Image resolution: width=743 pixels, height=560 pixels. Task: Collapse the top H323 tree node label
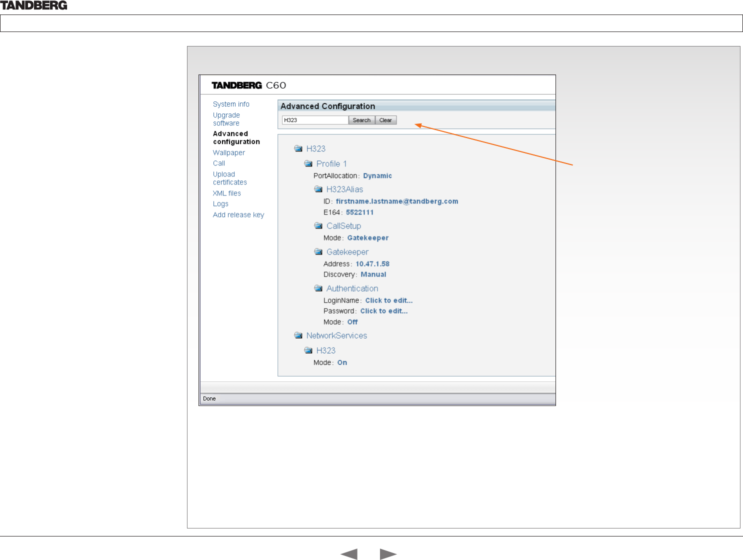pos(316,148)
